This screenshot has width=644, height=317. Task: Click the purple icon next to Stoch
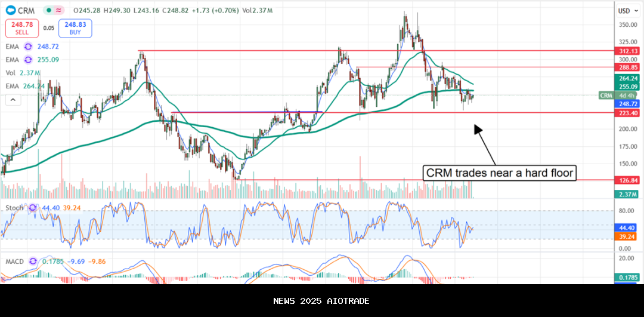click(29, 208)
